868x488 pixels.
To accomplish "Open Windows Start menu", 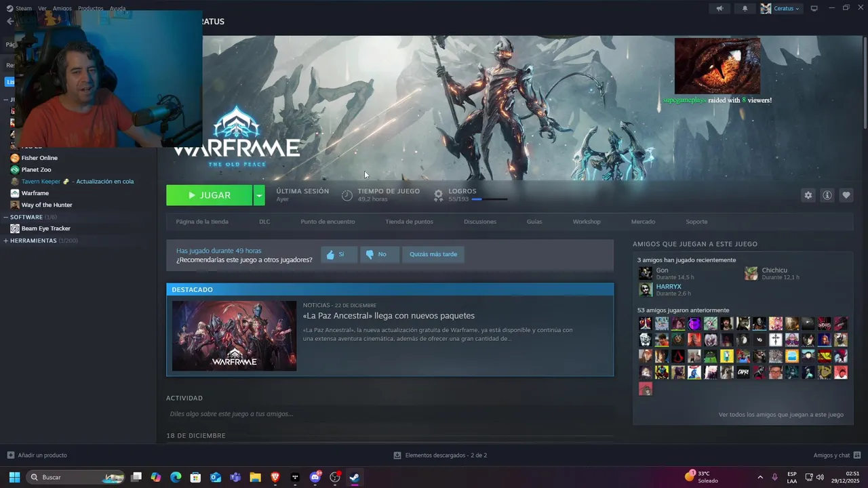I will pyautogui.click(x=14, y=477).
